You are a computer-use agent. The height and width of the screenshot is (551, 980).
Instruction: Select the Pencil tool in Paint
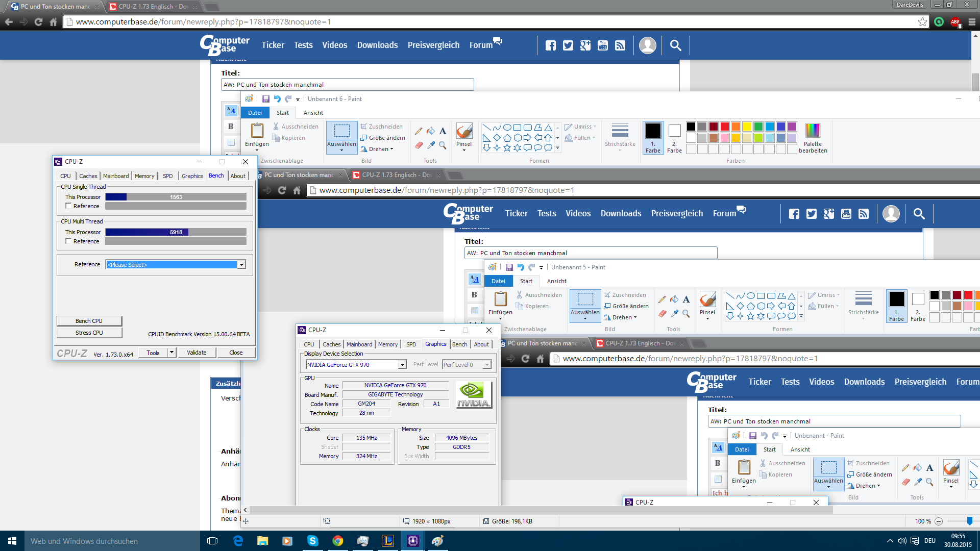[x=419, y=131]
